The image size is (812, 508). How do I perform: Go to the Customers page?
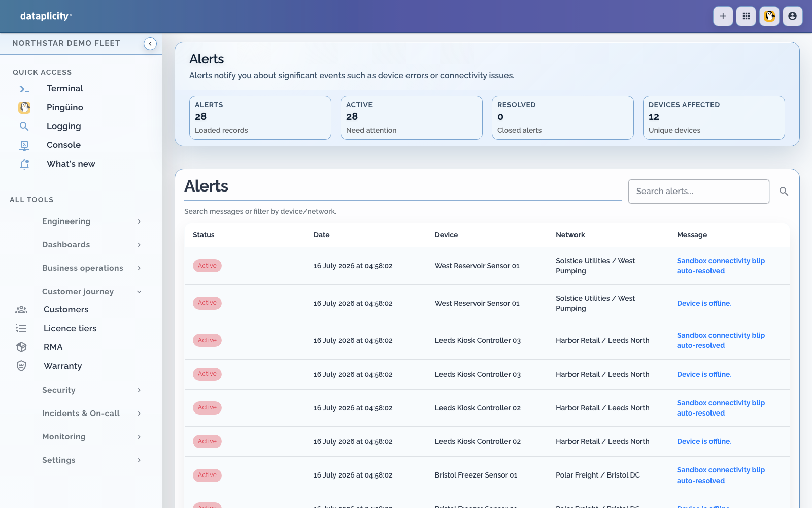coord(66,310)
